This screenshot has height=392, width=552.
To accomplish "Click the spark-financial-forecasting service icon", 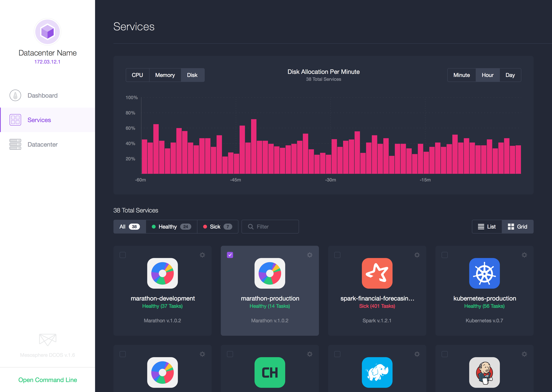I will click(x=376, y=273).
